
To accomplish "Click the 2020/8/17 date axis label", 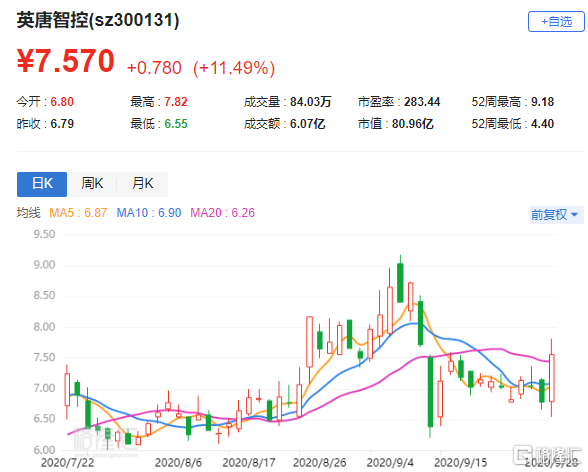I will [249, 463].
